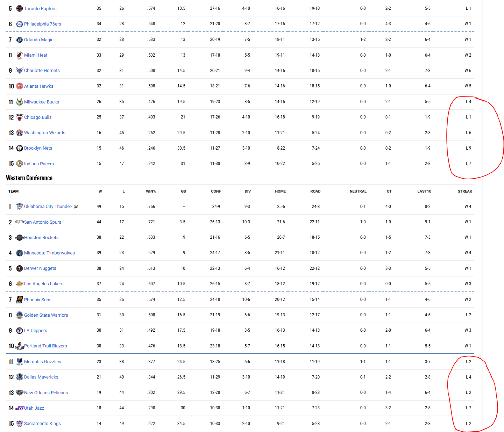This screenshot has height=432, width=504.
Task: Go to the Brooklyn Nets team page
Action: pyautogui.click(x=38, y=148)
